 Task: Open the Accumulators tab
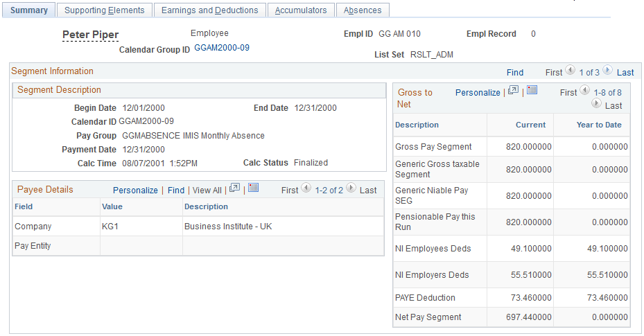coord(301,10)
